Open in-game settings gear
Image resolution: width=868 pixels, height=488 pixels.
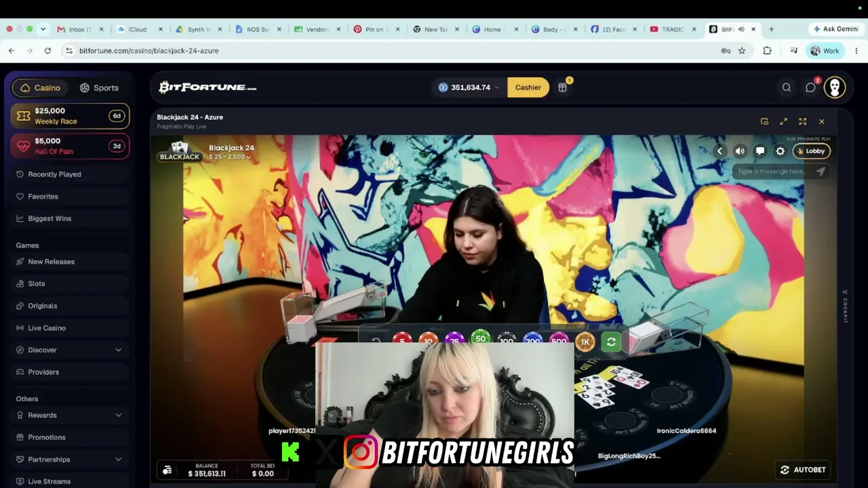pyautogui.click(x=781, y=151)
